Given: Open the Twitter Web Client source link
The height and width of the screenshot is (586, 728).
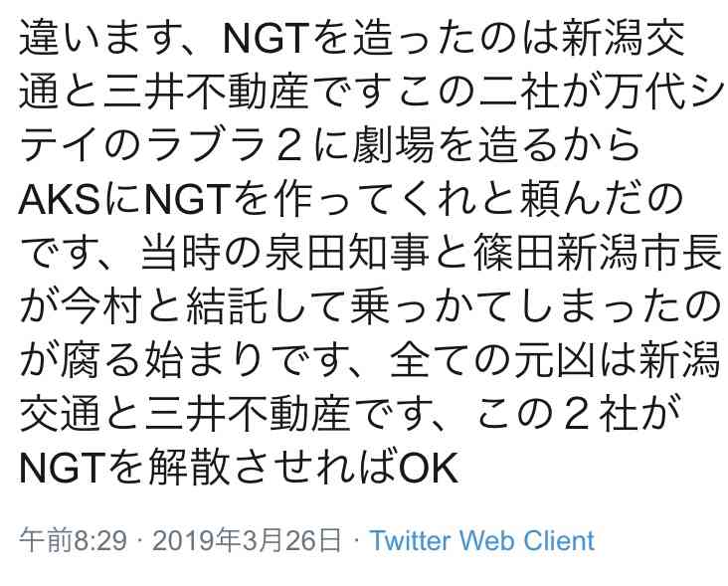Looking at the screenshot, I should pos(482,540).
